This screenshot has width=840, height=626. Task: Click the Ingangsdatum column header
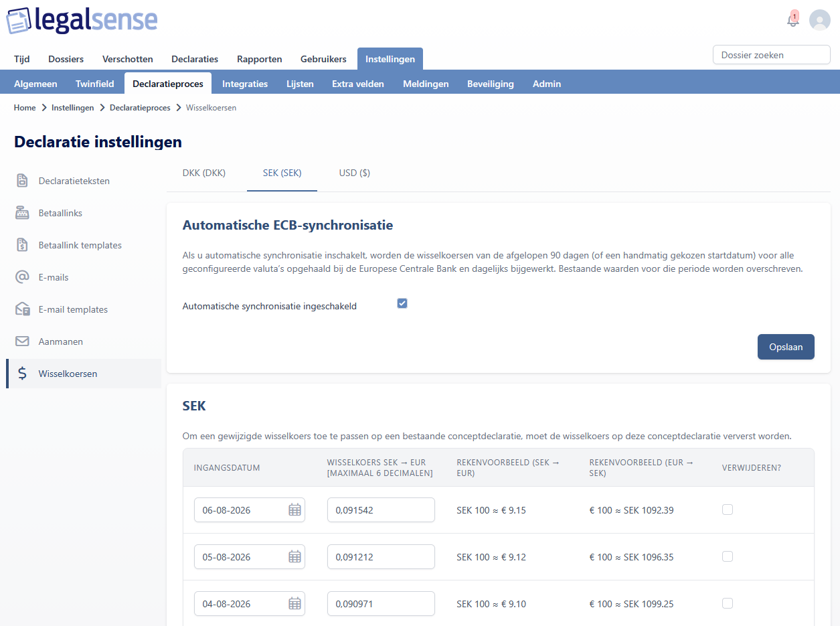click(x=227, y=468)
